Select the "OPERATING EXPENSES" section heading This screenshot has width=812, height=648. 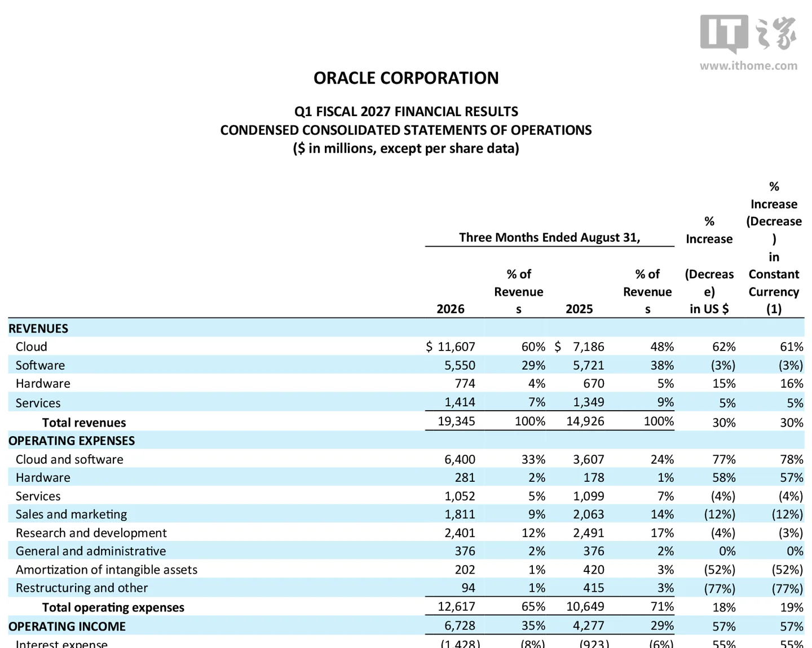tap(72, 441)
